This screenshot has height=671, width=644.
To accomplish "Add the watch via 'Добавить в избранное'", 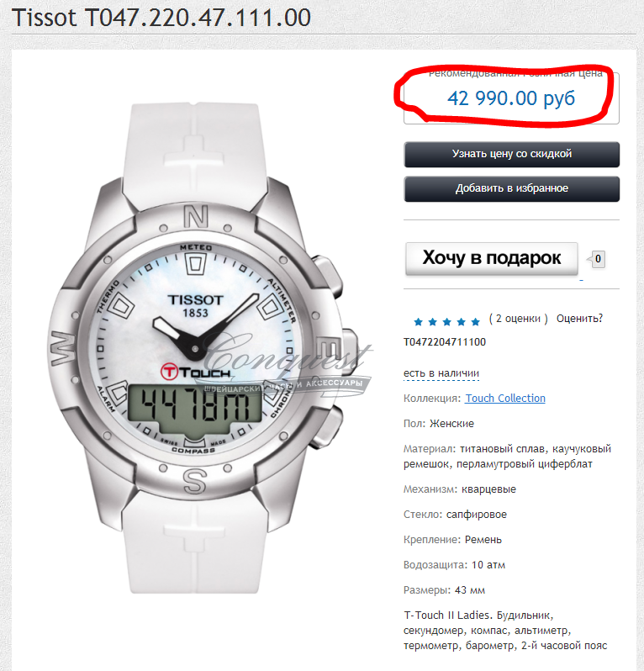I will (x=511, y=188).
